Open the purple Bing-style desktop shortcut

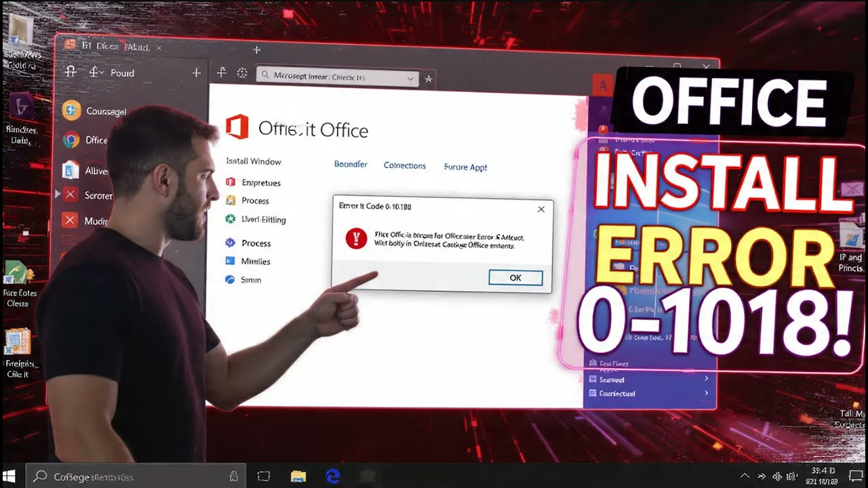coord(21,106)
